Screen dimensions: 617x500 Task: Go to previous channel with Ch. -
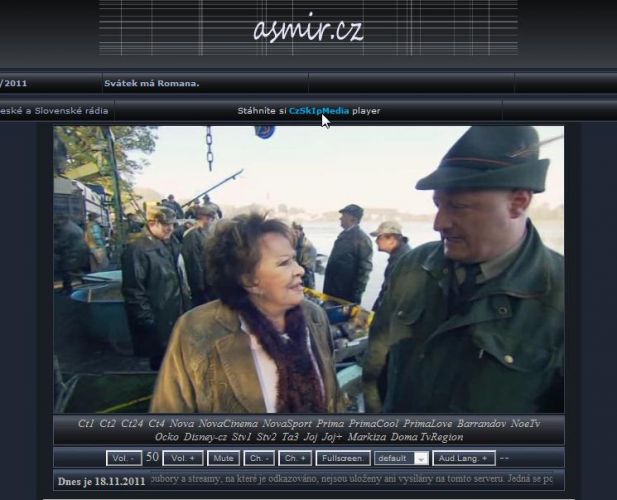pos(259,458)
